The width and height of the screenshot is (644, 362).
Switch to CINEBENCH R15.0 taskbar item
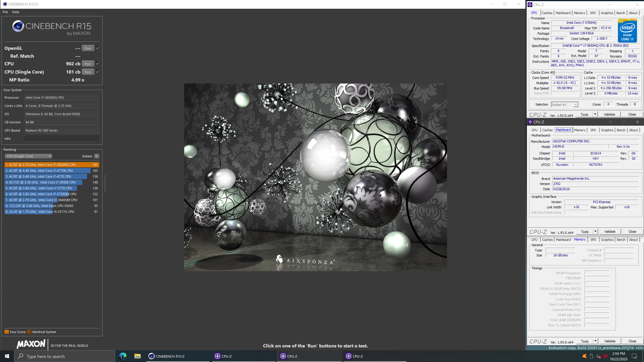(178, 356)
